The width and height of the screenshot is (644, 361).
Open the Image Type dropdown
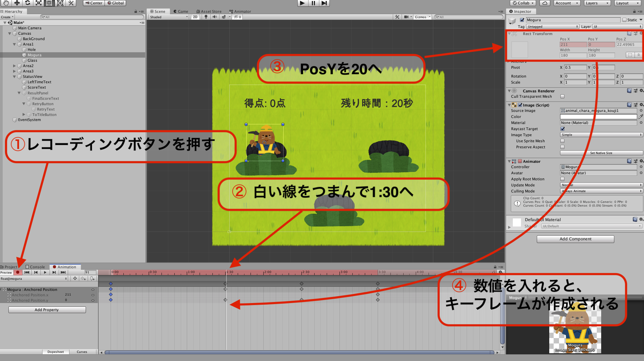(602, 135)
